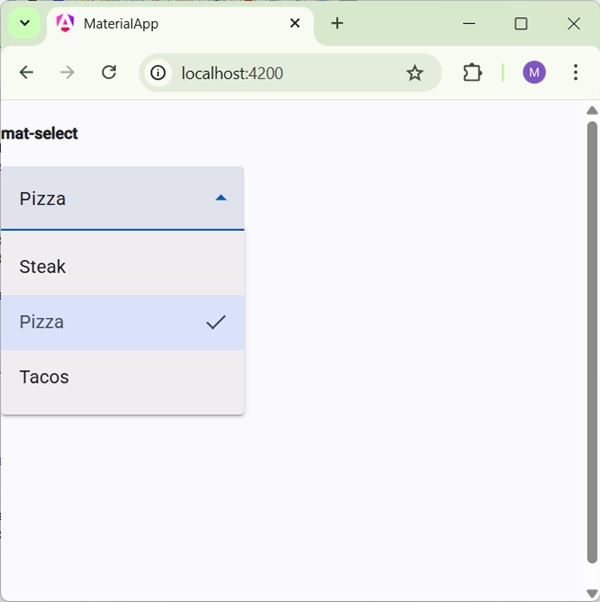Close the MaterialApp tab
Viewport: 600px width, 602px height.
coord(295,23)
